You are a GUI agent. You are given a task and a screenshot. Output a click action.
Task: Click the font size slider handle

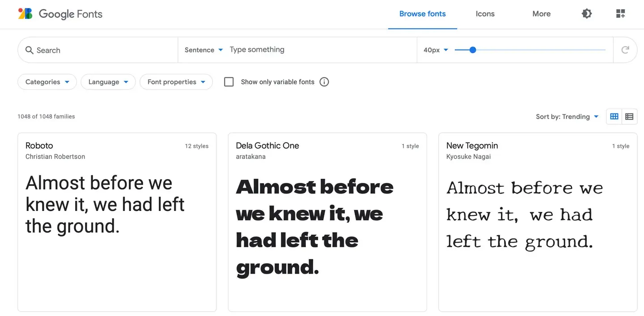[x=473, y=50]
